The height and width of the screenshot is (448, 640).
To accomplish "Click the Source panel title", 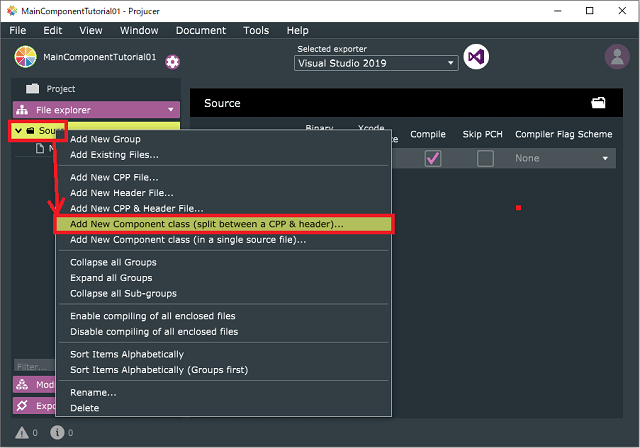I will click(x=222, y=103).
